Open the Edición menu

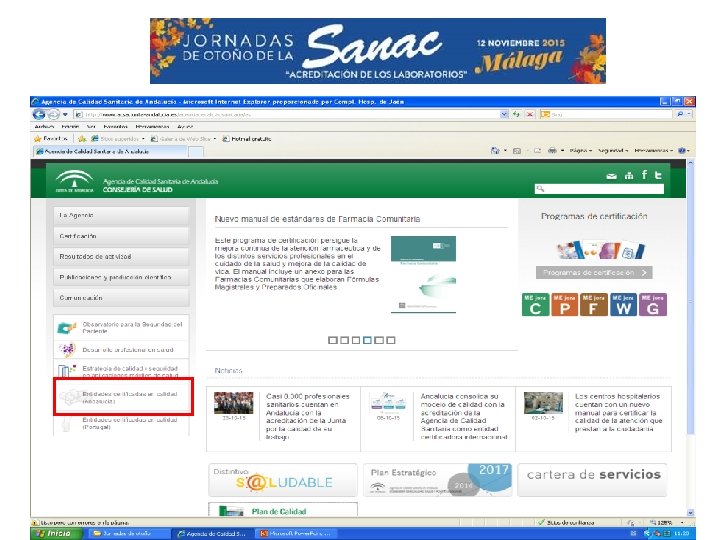click(x=70, y=127)
